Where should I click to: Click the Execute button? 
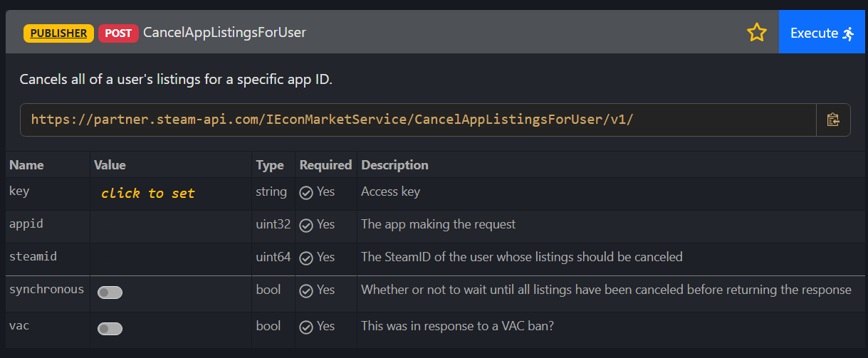(823, 32)
